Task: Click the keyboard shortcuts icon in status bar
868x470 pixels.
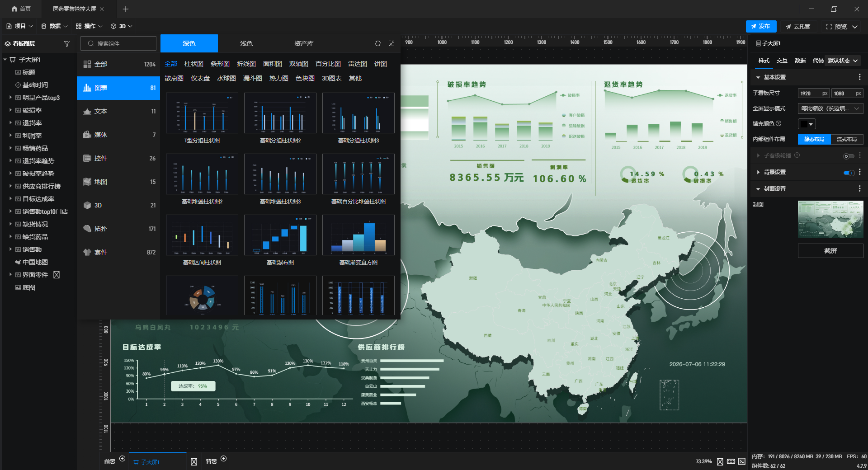Action: (731, 461)
